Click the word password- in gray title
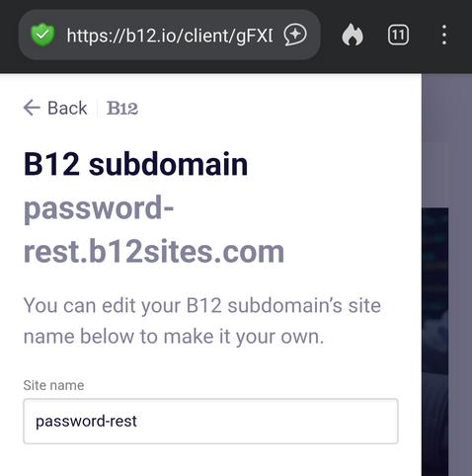This screenshot has width=472, height=476. click(x=99, y=208)
